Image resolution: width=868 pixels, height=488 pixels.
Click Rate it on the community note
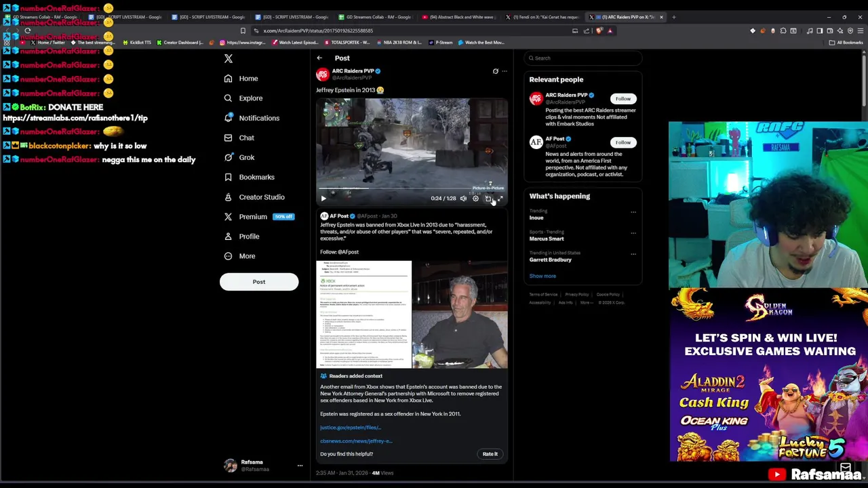pyautogui.click(x=490, y=454)
